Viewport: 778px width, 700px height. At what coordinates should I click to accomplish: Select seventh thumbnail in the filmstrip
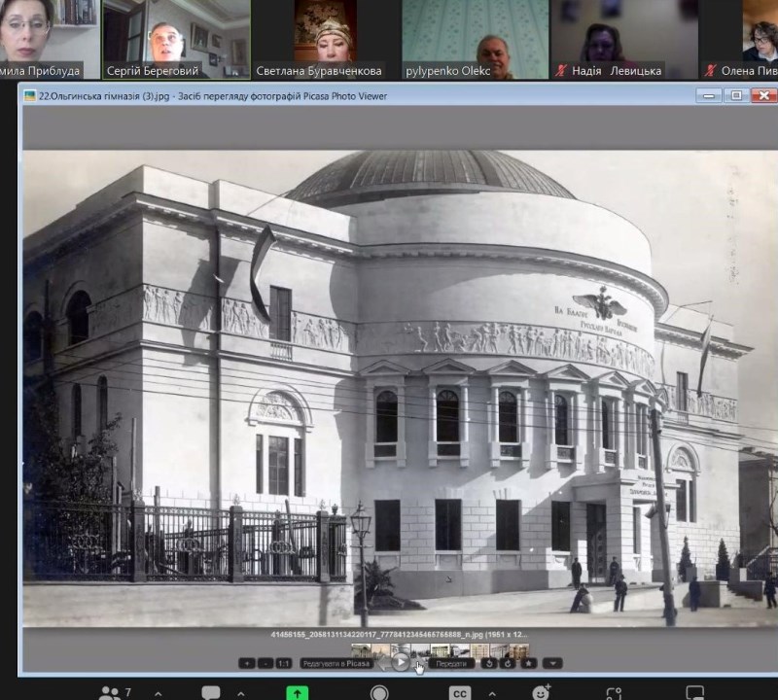coord(479,650)
